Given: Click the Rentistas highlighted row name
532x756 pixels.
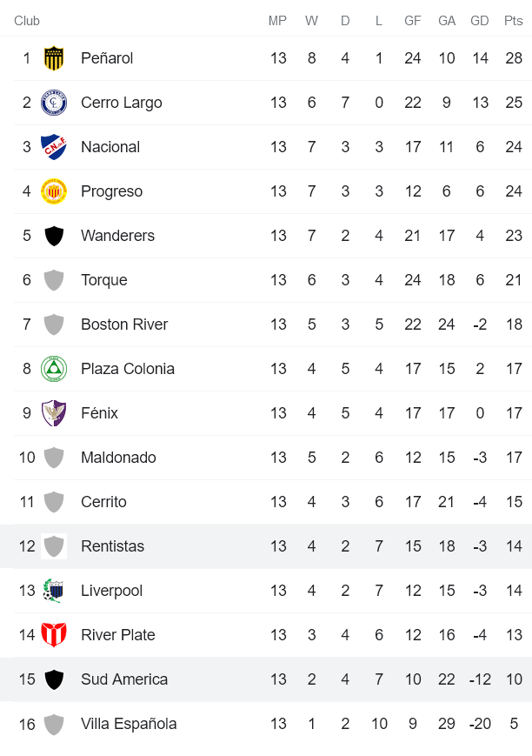Looking at the screenshot, I should point(112,546).
